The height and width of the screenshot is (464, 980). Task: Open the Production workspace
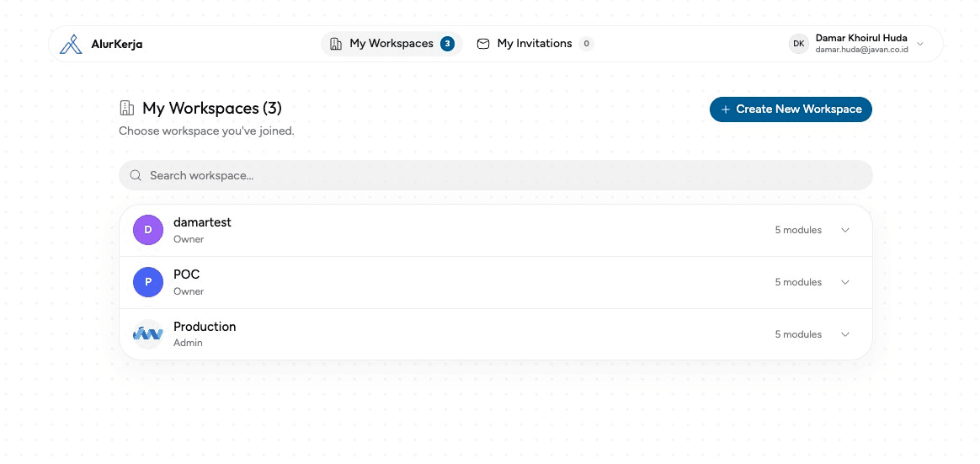(496, 334)
